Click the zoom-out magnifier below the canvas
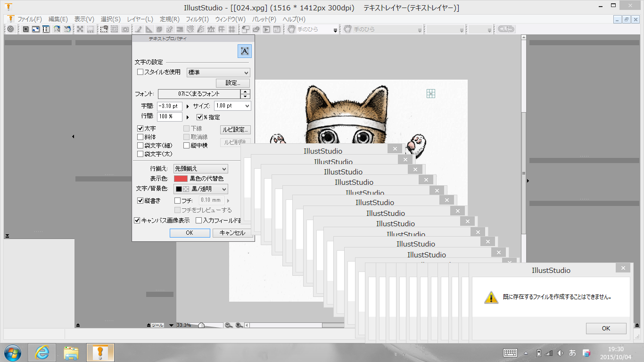 (x=229, y=325)
